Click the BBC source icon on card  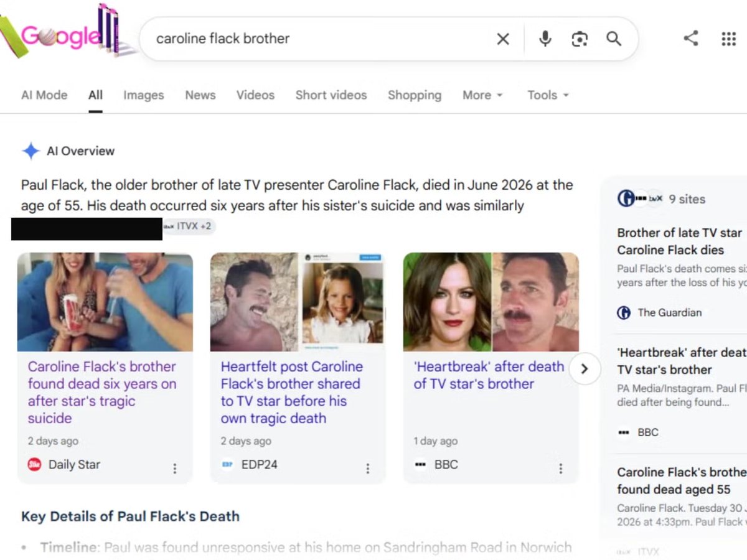tap(421, 464)
